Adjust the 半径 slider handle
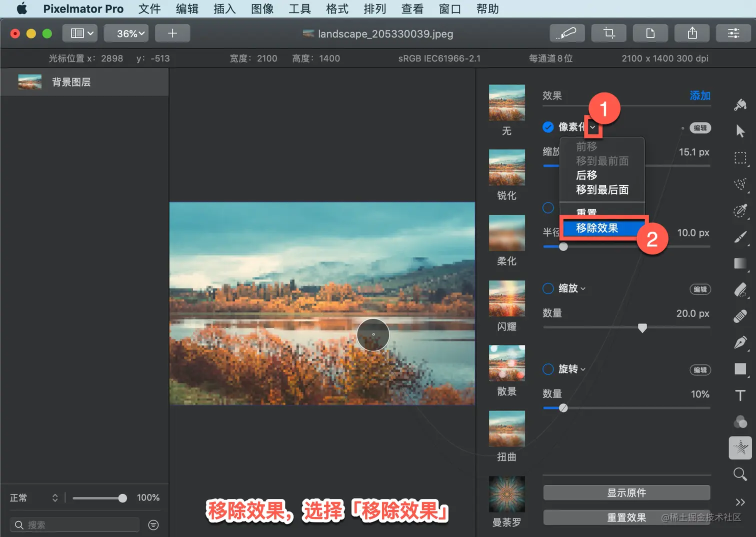This screenshot has height=537, width=756. coord(563,246)
